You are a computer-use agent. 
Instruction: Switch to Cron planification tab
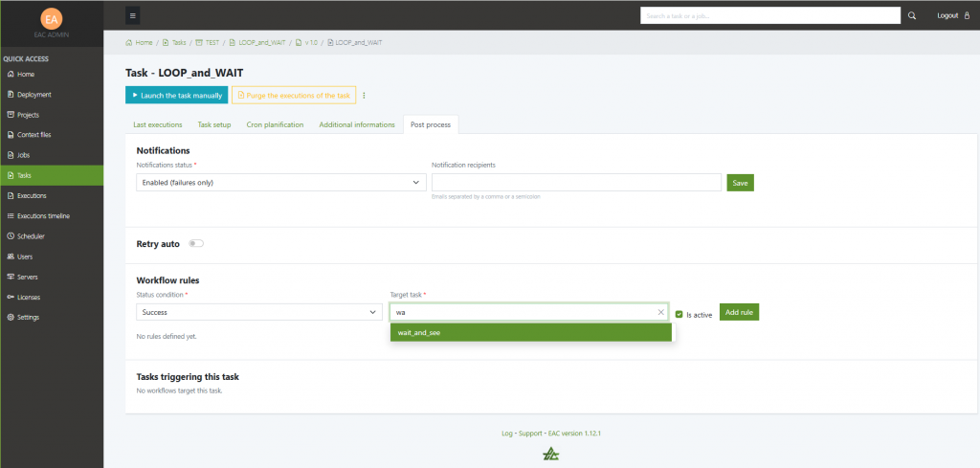tap(275, 125)
